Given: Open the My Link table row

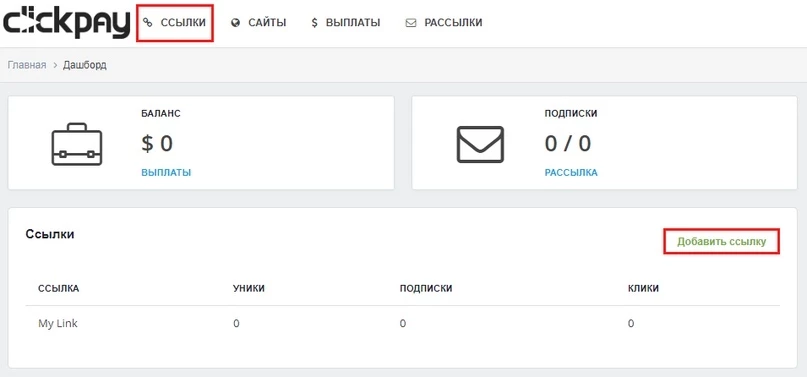Looking at the screenshot, I should click(402, 324).
